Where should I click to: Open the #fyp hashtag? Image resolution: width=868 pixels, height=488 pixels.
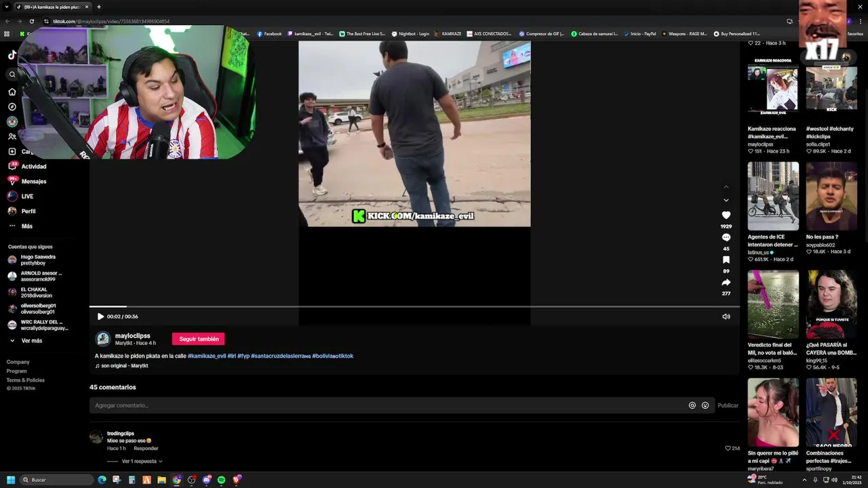[243, 356]
